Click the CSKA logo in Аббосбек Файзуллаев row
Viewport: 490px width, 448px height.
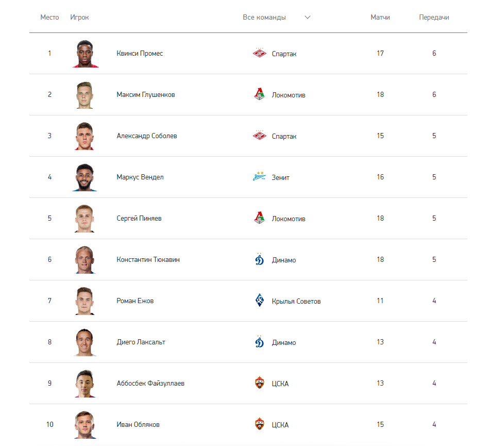click(x=259, y=383)
